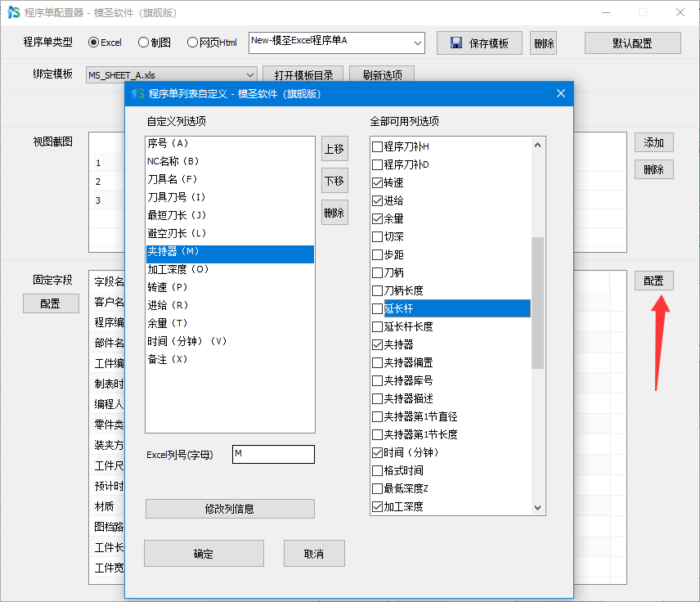The image size is (700, 602).
Task: Enable the 夹持器第1节直径 checkbox
Action: pyautogui.click(x=377, y=416)
